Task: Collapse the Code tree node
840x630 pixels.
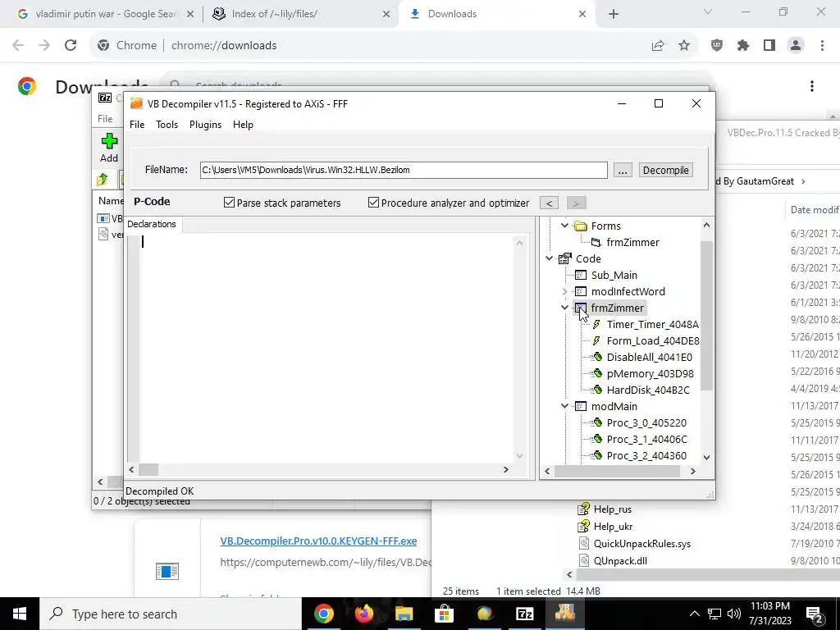Action: [x=549, y=258]
